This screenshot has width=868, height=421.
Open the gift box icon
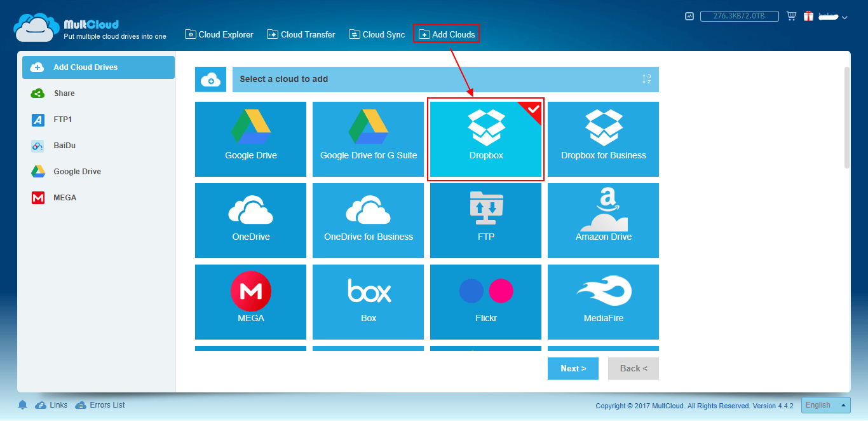(809, 16)
